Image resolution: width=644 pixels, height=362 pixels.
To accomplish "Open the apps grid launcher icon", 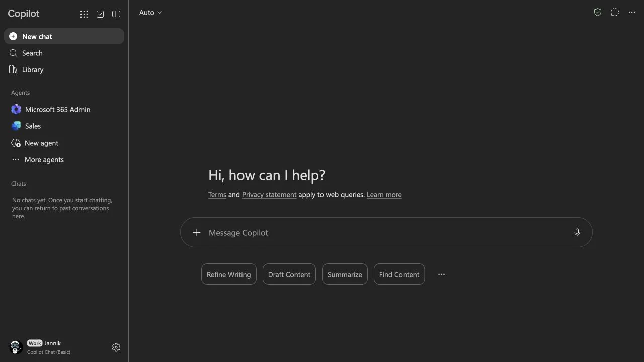I will (84, 14).
